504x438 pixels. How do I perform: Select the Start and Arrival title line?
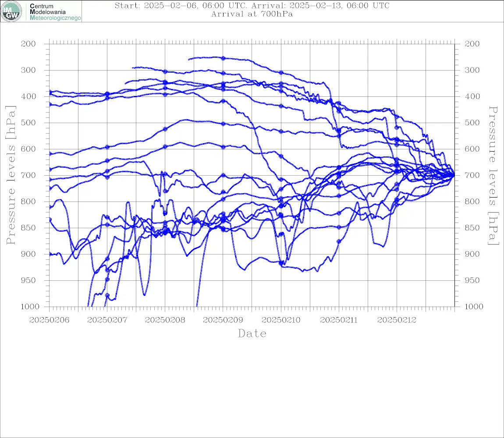point(252,6)
